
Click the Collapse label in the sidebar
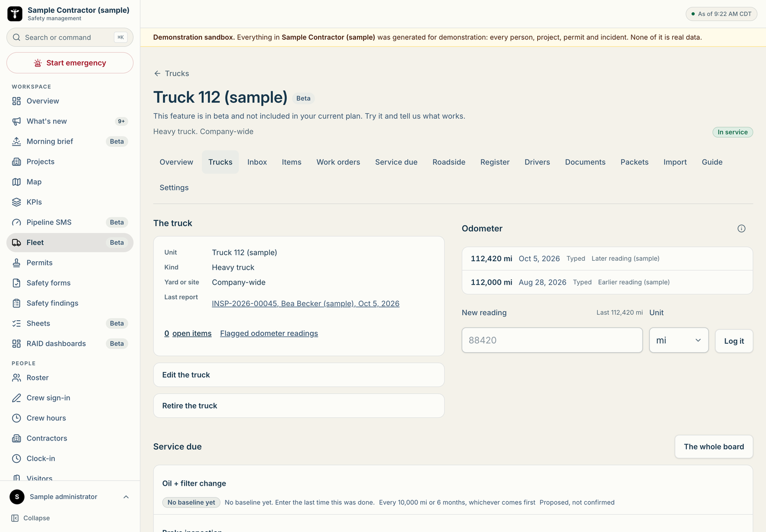[37, 518]
